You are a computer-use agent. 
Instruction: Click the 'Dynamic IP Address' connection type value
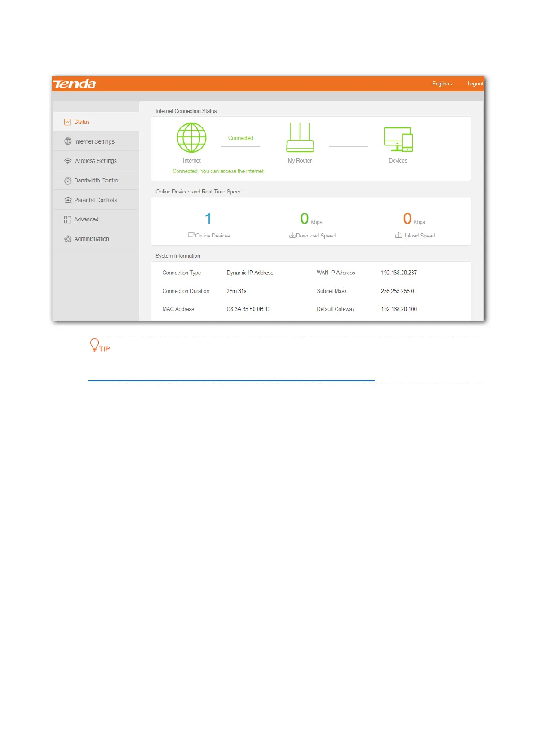(250, 273)
